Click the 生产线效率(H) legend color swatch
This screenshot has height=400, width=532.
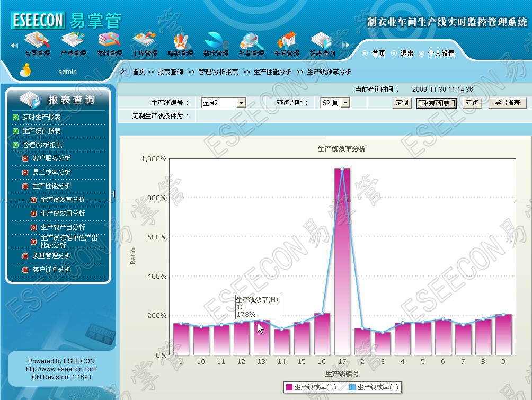(x=289, y=387)
